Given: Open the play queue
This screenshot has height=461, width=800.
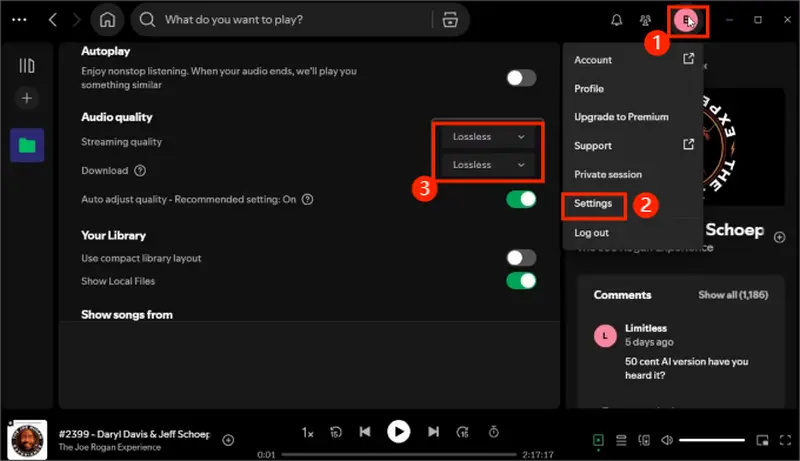Looking at the screenshot, I should point(621,440).
